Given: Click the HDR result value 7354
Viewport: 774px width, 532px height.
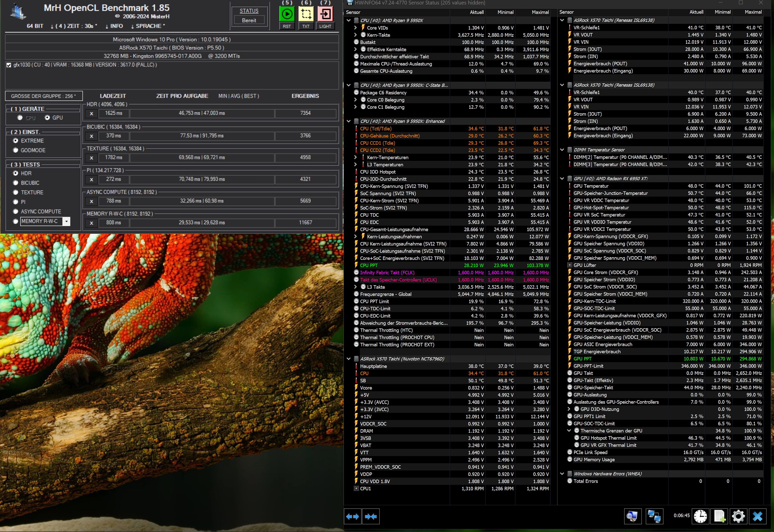Looking at the screenshot, I should pyautogui.click(x=305, y=113).
